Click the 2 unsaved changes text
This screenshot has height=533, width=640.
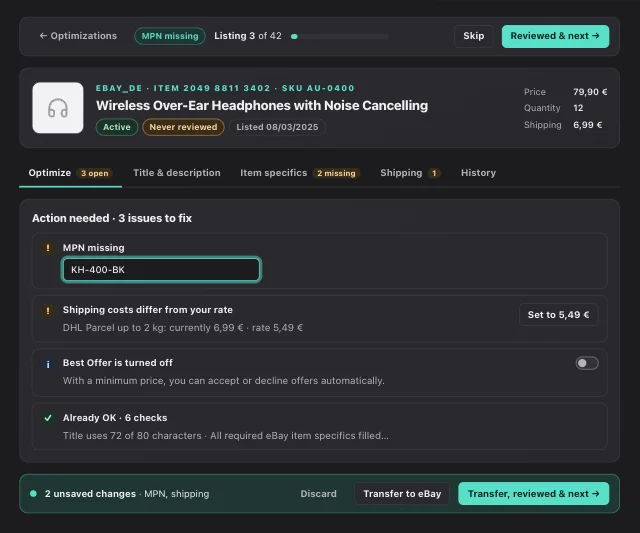[90, 494]
